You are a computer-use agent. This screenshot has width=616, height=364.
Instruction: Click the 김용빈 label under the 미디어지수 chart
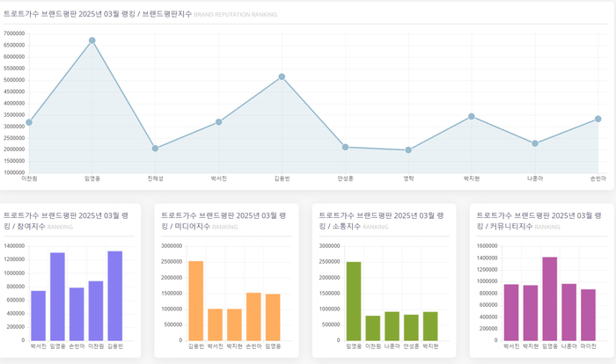pyautogui.click(x=196, y=346)
